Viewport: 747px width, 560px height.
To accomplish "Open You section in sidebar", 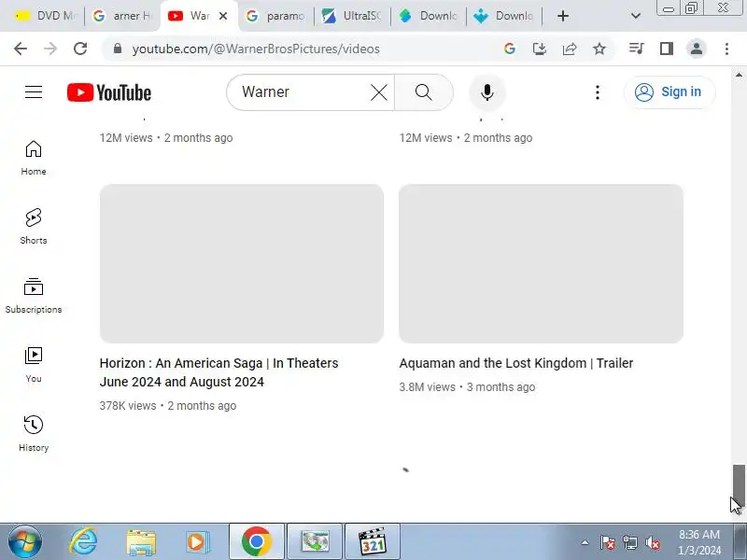I will pos(34,365).
